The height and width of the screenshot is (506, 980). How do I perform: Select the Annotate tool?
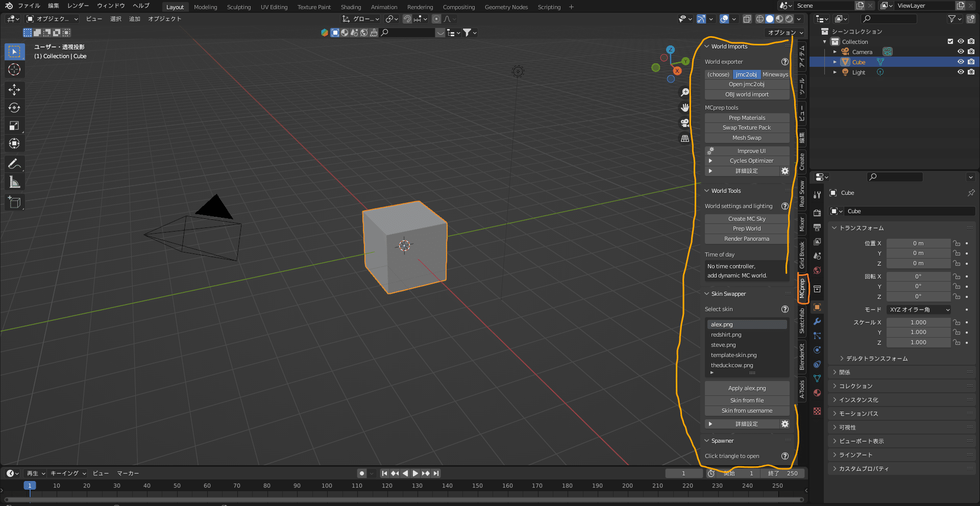pos(14,164)
